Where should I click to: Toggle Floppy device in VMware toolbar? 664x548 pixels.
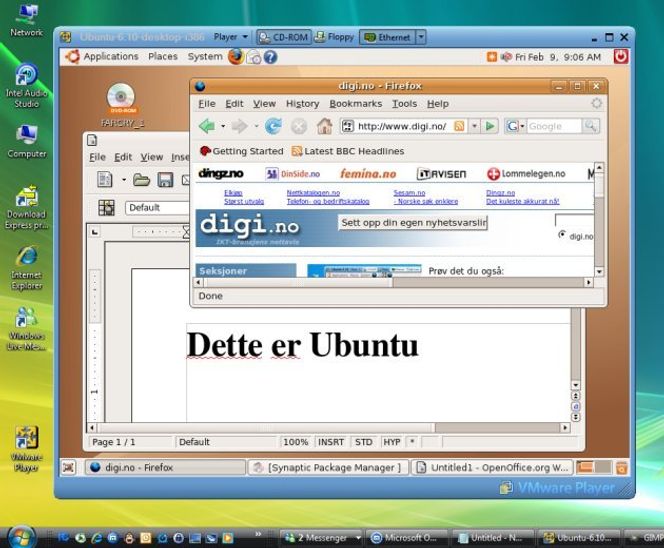pyautogui.click(x=335, y=37)
